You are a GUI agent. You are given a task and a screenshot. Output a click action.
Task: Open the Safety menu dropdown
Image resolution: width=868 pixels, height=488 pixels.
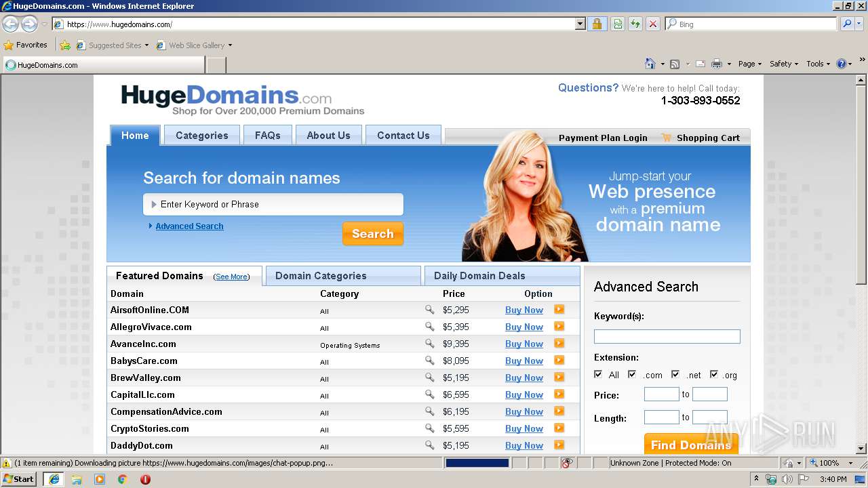[x=784, y=64]
